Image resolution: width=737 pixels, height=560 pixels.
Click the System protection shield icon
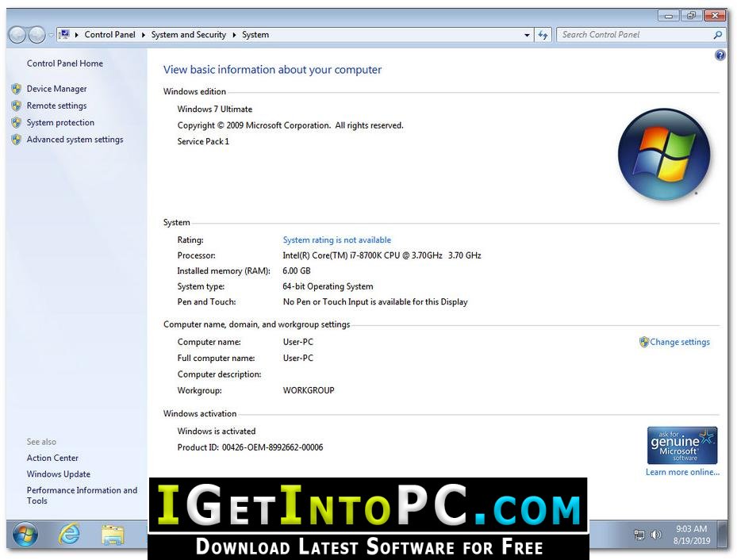[x=17, y=123]
